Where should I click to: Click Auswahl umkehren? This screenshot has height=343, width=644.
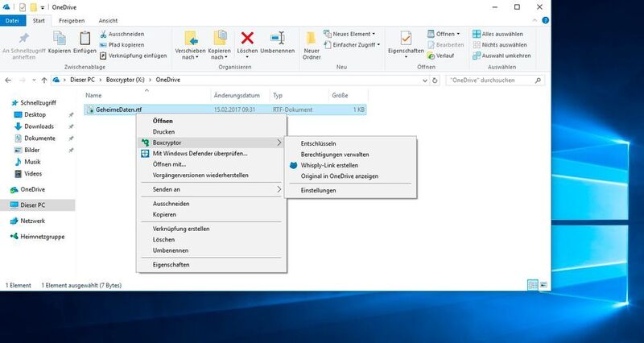502,56
